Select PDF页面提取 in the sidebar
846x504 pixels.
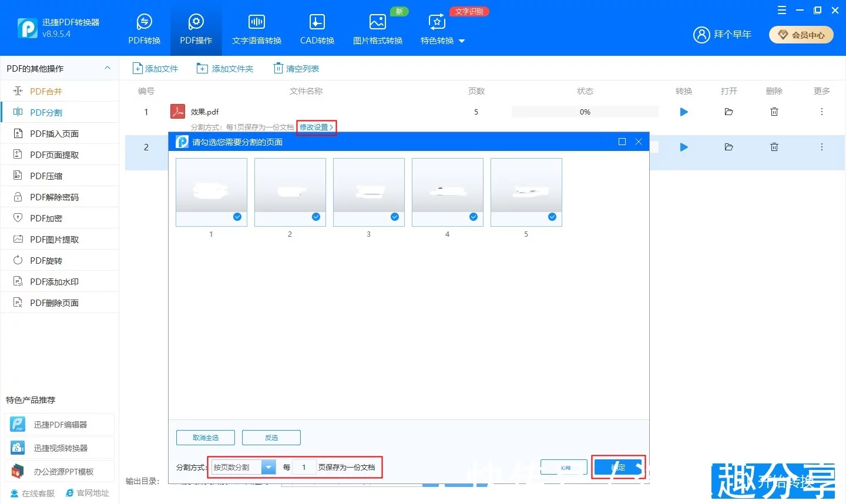[x=59, y=154]
